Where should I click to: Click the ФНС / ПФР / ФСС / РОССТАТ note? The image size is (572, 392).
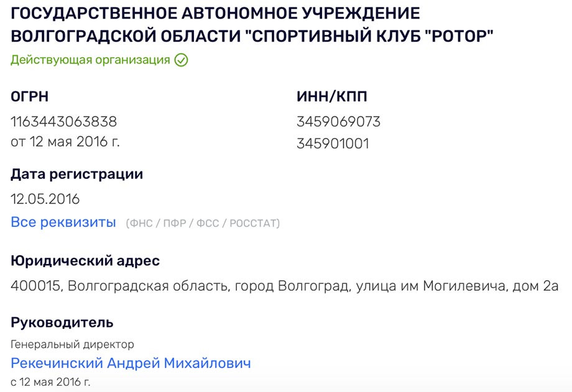[203, 223]
